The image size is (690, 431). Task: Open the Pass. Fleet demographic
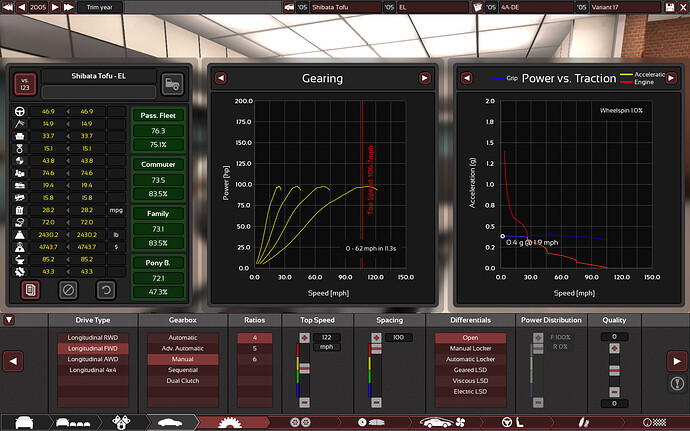157,114
